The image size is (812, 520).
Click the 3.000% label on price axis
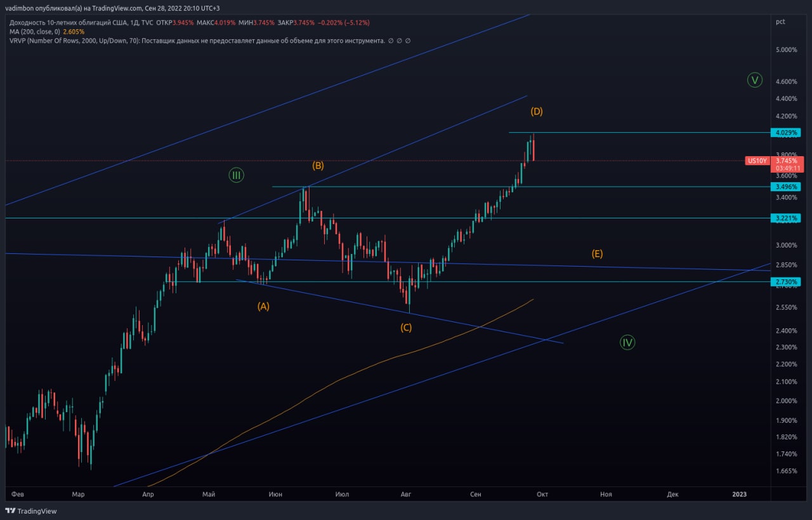tap(786, 245)
